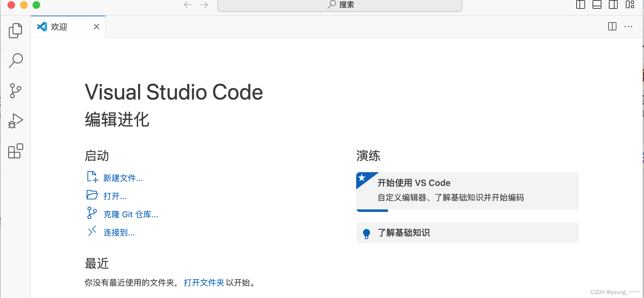Click the red close window button
Viewport: 644px width, 298px height.
11,5
